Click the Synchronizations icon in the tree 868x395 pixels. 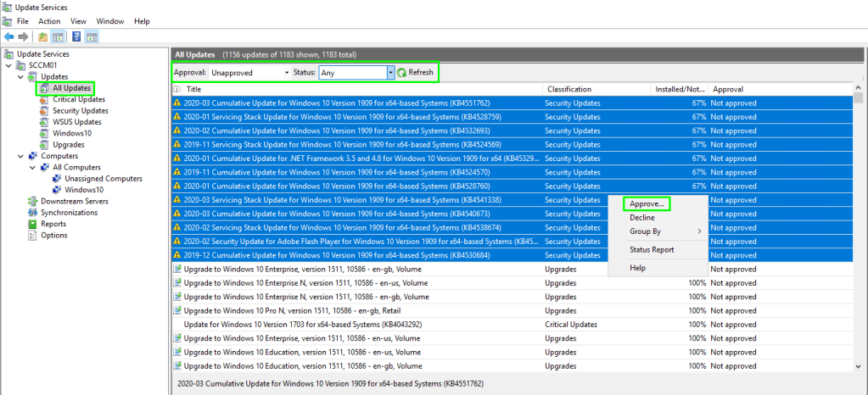[x=33, y=213]
